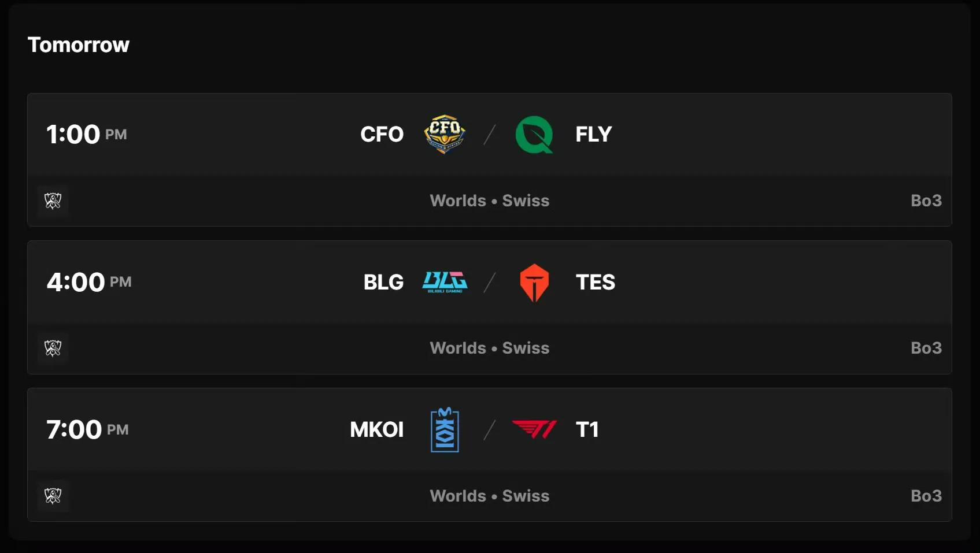Click Worlds icon in BLG match row
This screenshot has width=980, height=553.
click(53, 348)
